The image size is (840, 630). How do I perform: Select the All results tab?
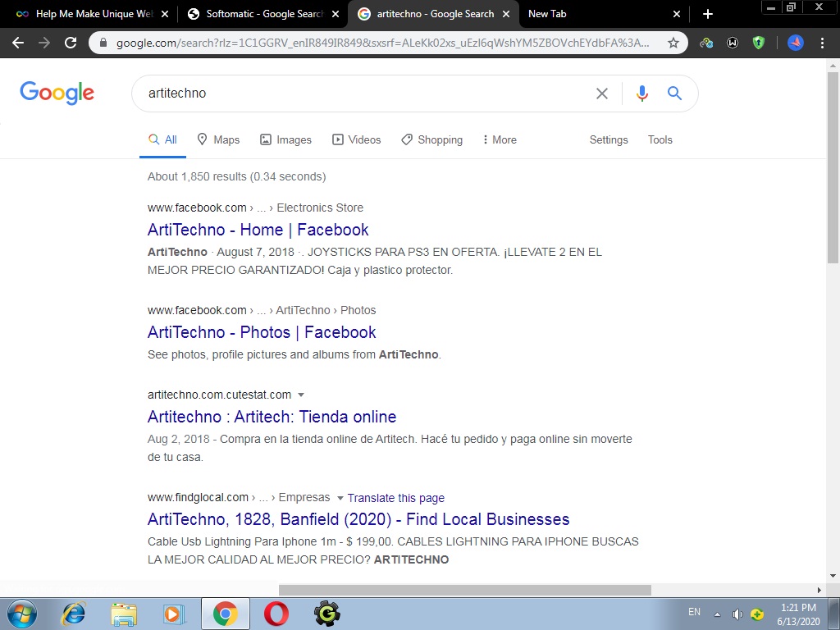163,139
